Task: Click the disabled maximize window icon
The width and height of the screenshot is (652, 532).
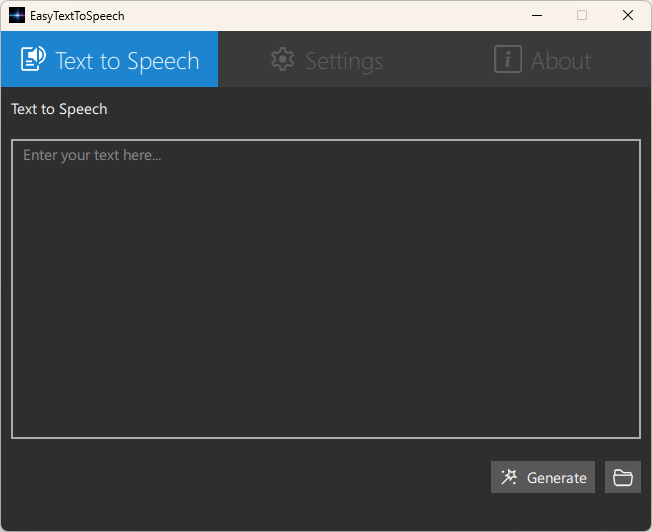Action: click(x=582, y=15)
